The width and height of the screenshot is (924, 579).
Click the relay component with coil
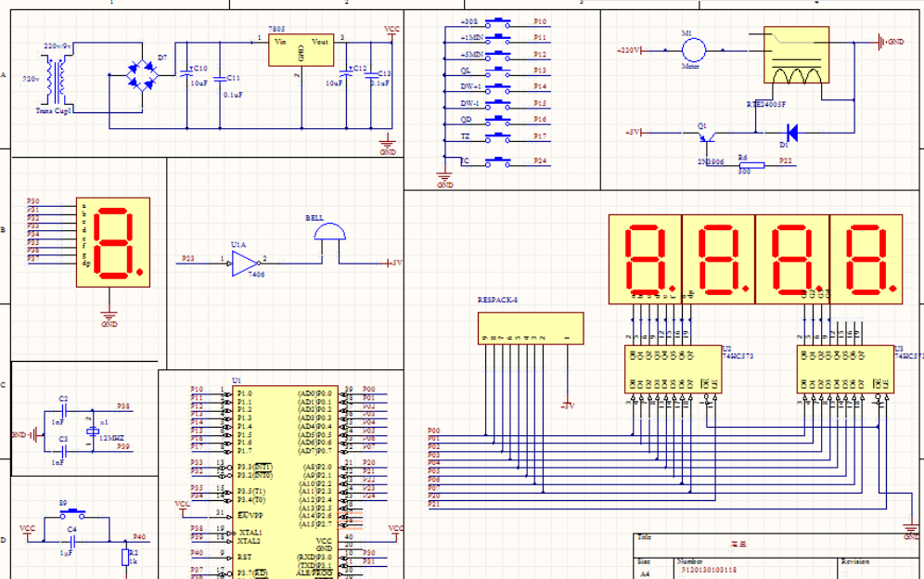coord(796,55)
